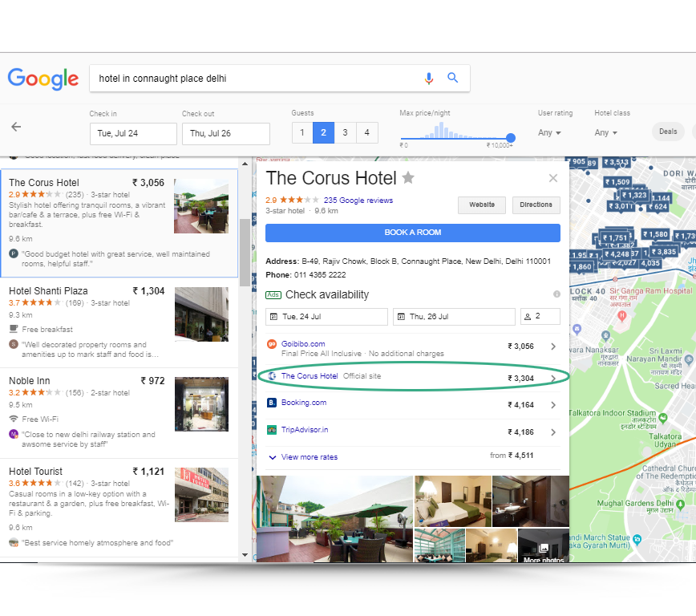The image size is (696, 616).
Task: Open Hotel Shanti Plaza thumbnail photo
Action: [201, 314]
